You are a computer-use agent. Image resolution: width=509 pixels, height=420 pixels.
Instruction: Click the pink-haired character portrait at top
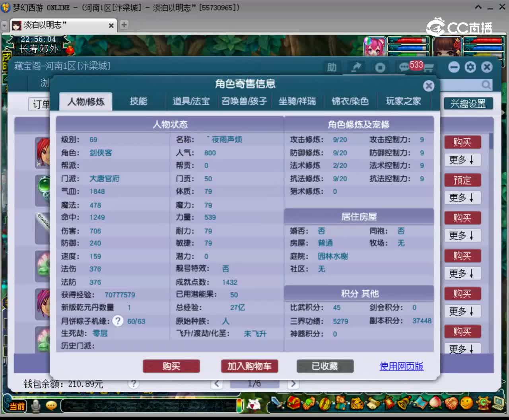374,47
